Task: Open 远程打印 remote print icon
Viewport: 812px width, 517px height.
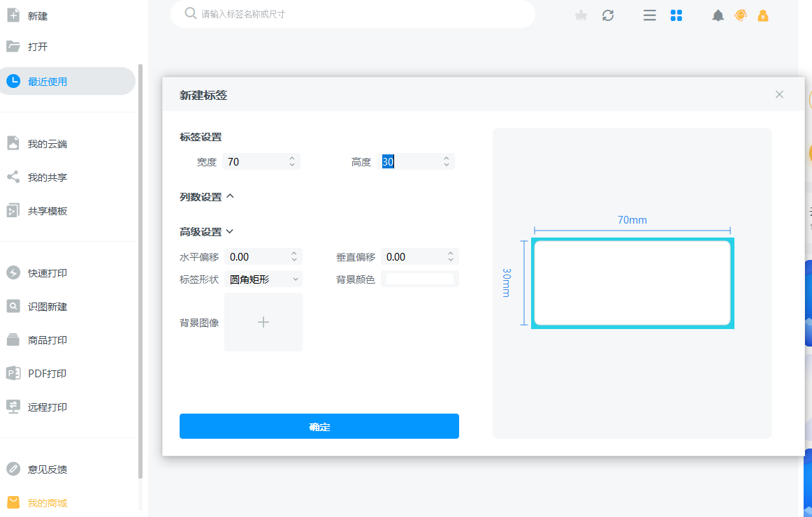Action: [13, 407]
